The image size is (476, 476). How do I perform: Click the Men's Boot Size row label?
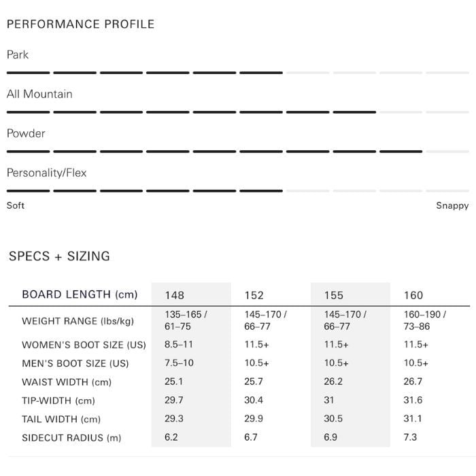tap(75, 363)
